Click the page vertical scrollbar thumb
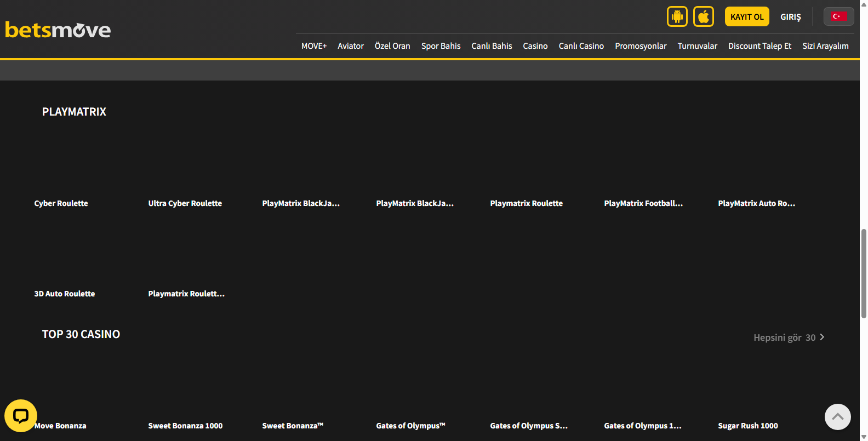868x441 pixels. 864,273
